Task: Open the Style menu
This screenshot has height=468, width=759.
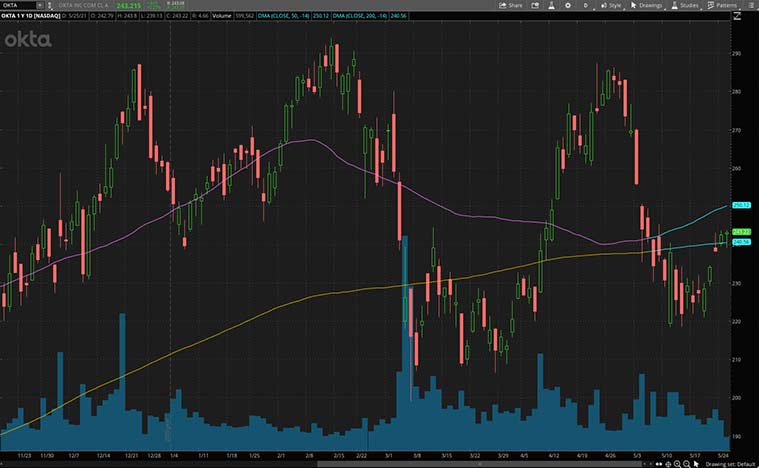Action: [x=611, y=5]
